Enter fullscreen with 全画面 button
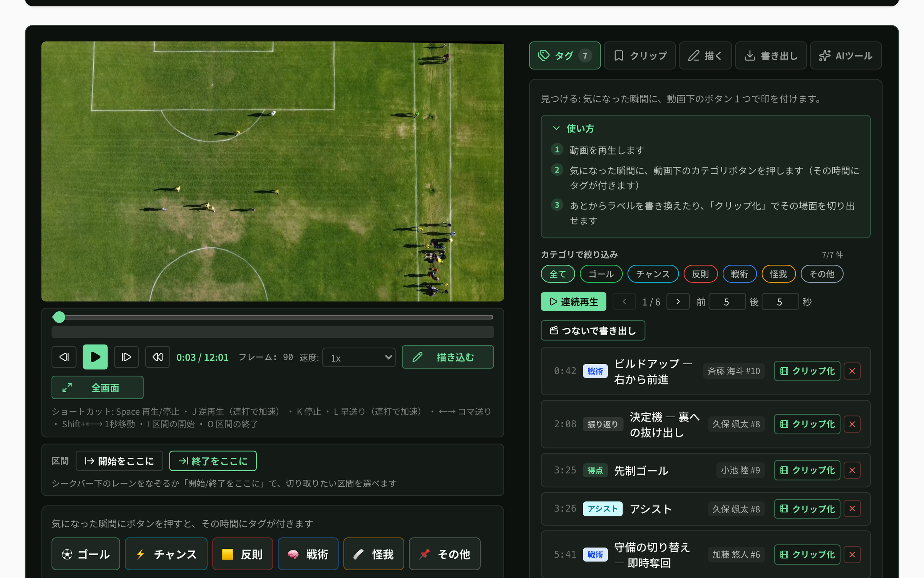 click(97, 388)
